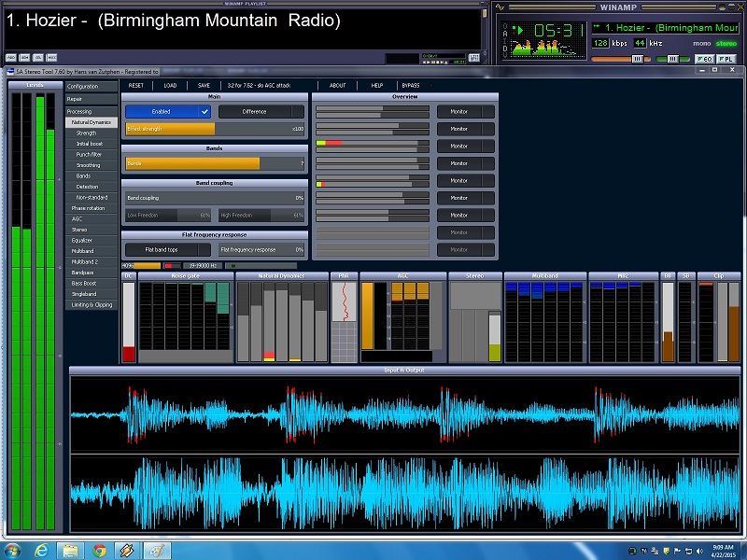Image resolution: width=747 pixels, height=560 pixels.
Task: Click the MISC button in Winamp Playlist
Action: [x=51, y=58]
